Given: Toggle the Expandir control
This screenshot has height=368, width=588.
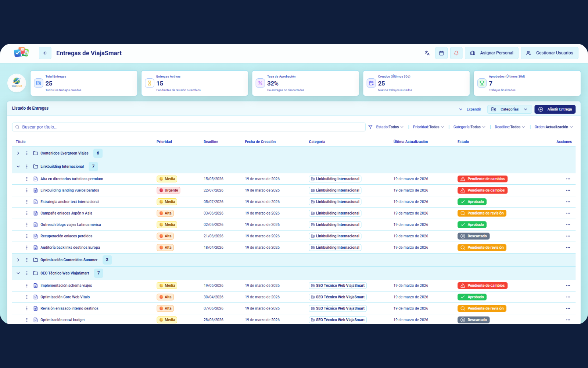Looking at the screenshot, I should pyautogui.click(x=470, y=109).
